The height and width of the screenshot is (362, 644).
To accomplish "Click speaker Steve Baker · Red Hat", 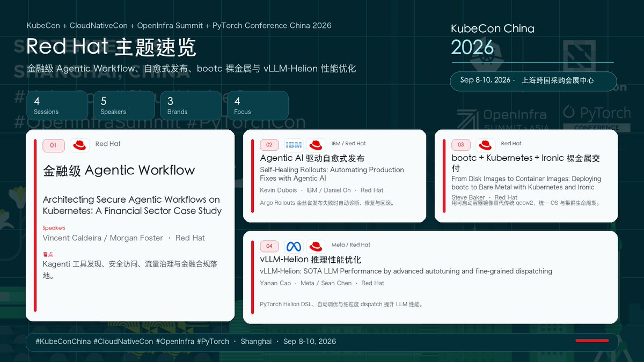I will [x=484, y=197].
